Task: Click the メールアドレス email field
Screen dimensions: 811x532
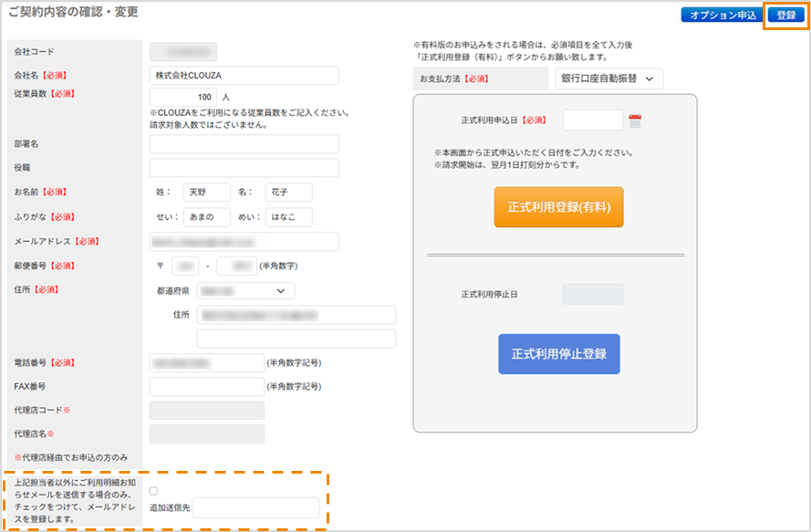Action: tap(244, 242)
